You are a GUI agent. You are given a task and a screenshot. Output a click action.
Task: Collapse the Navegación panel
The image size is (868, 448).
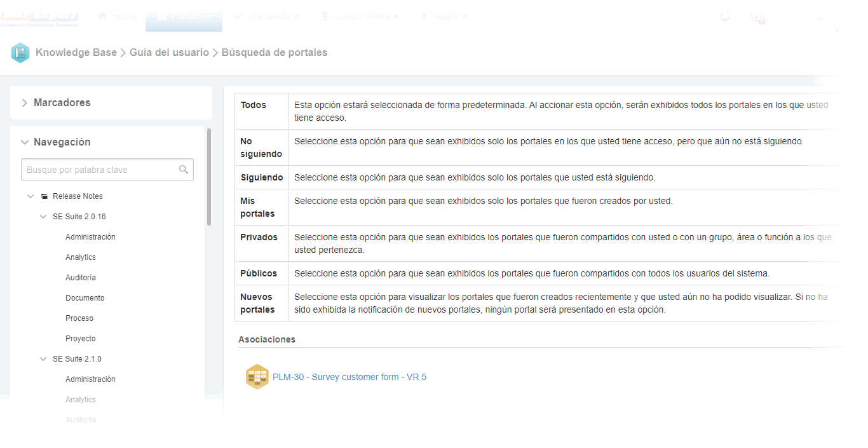25,142
